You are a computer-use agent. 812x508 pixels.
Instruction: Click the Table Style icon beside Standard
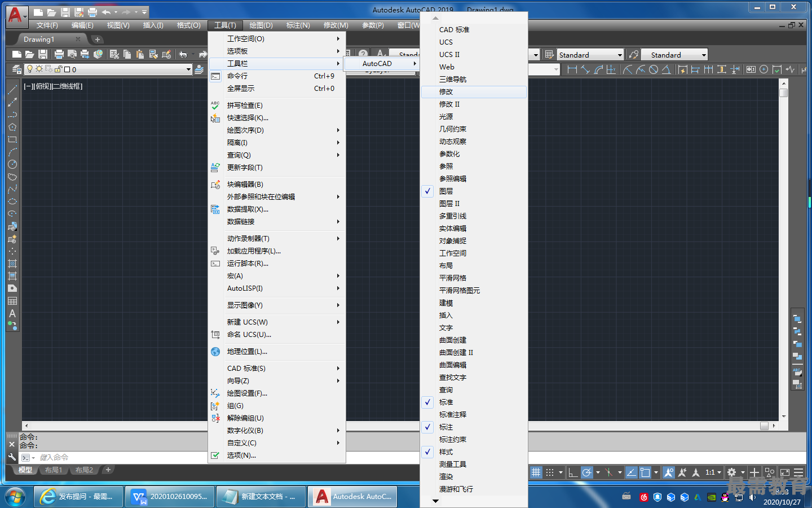pos(549,54)
